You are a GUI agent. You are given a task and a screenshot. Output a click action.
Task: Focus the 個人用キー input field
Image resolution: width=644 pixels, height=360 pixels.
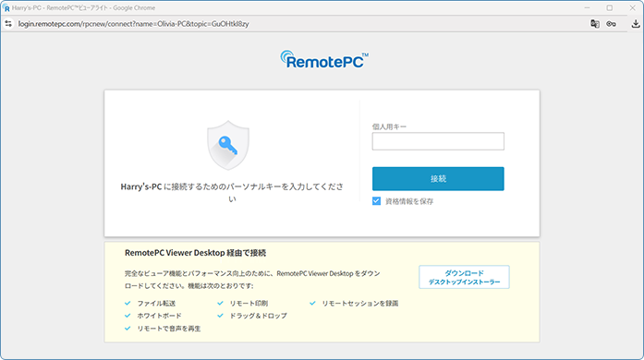coord(438,141)
